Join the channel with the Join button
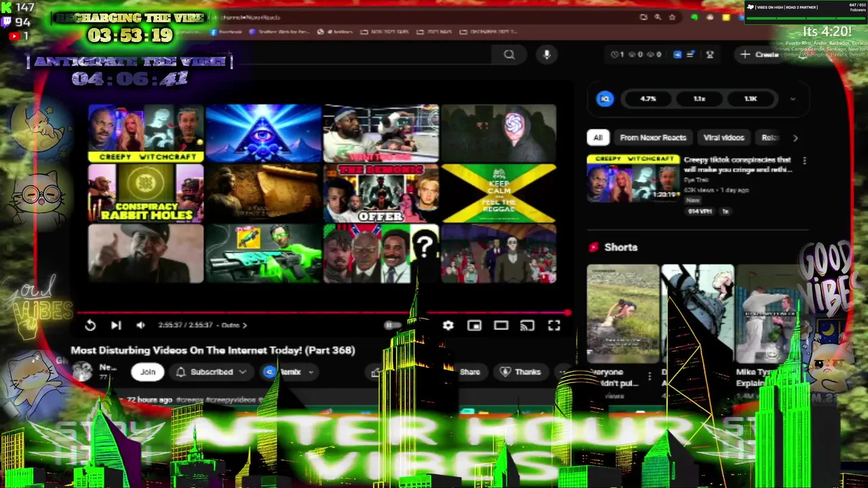The width and height of the screenshot is (868, 488). click(x=148, y=371)
